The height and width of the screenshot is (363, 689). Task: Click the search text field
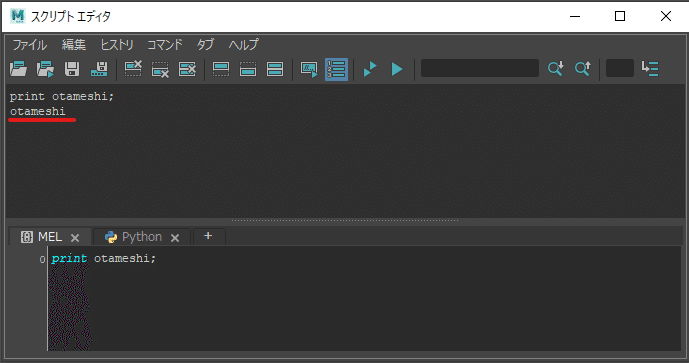pos(480,68)
